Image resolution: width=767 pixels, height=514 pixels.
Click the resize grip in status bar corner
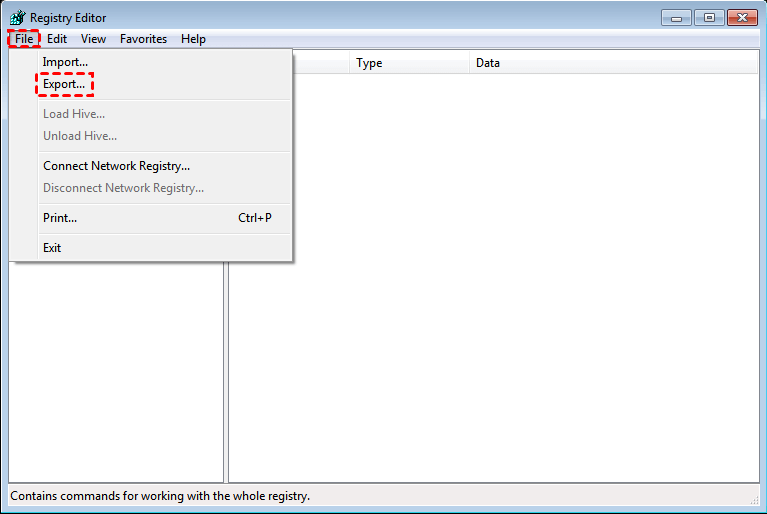tap(754, 499)
